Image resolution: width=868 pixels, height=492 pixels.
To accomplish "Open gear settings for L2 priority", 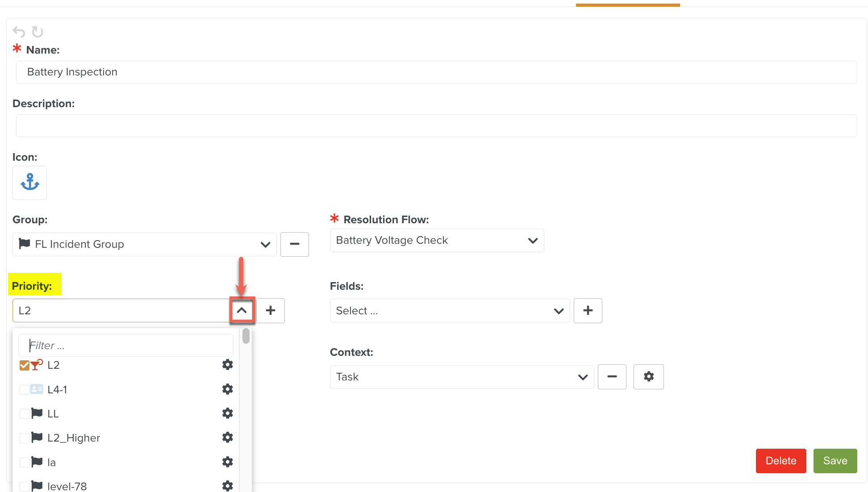I will click(228, 365).
